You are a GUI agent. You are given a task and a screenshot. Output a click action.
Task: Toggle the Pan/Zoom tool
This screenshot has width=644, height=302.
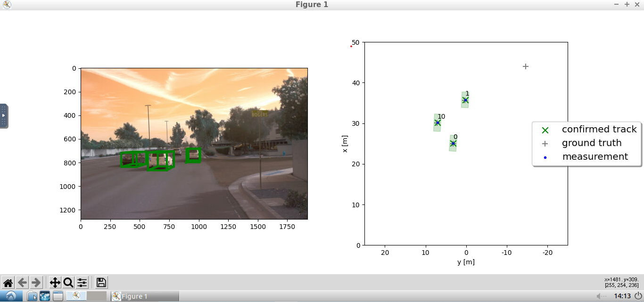click(x=55, y=282)
